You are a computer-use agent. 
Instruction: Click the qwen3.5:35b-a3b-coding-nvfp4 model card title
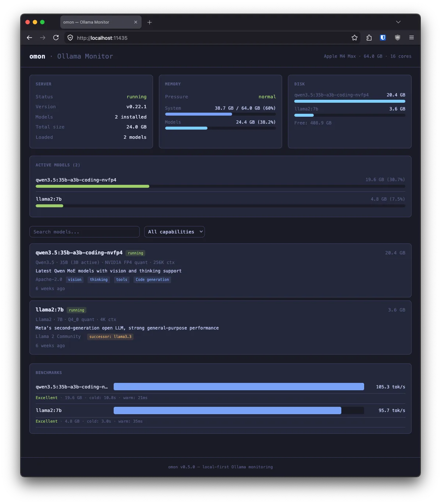click(79, 253)
